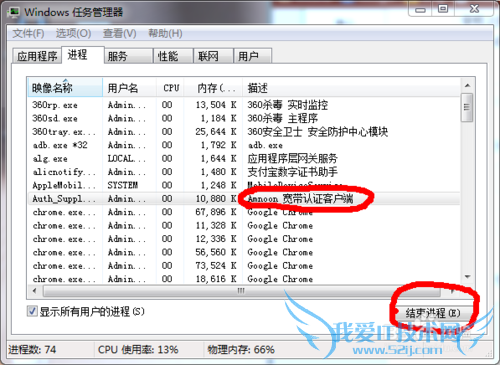Open the 查看(V) menu
The height and width of the screenshot is (365, 500).
point(120,34)
